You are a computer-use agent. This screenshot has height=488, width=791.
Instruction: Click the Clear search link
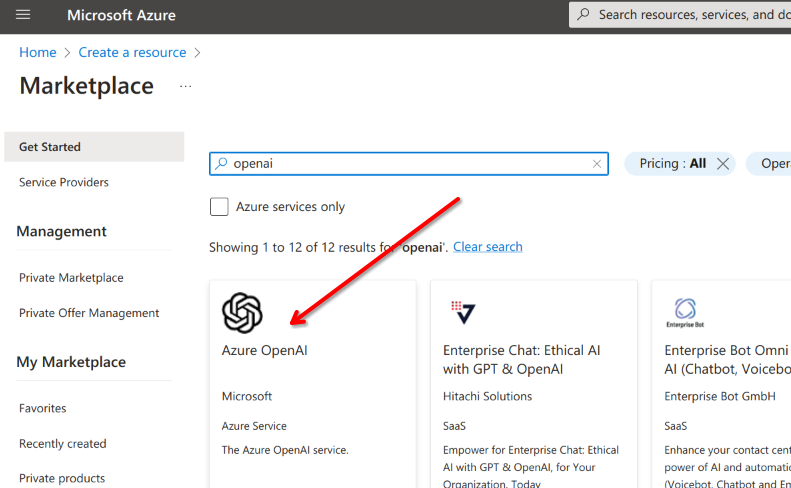[487, 247]
